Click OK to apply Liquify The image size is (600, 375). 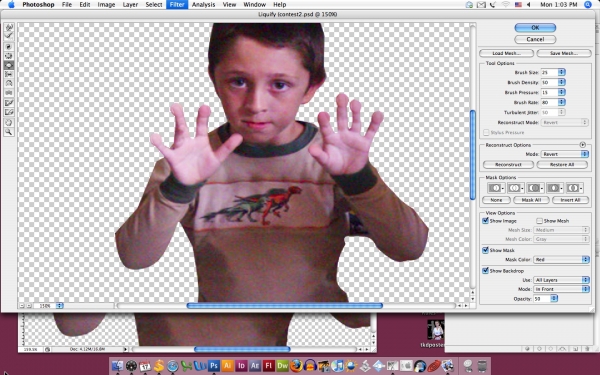pos(535,28)
